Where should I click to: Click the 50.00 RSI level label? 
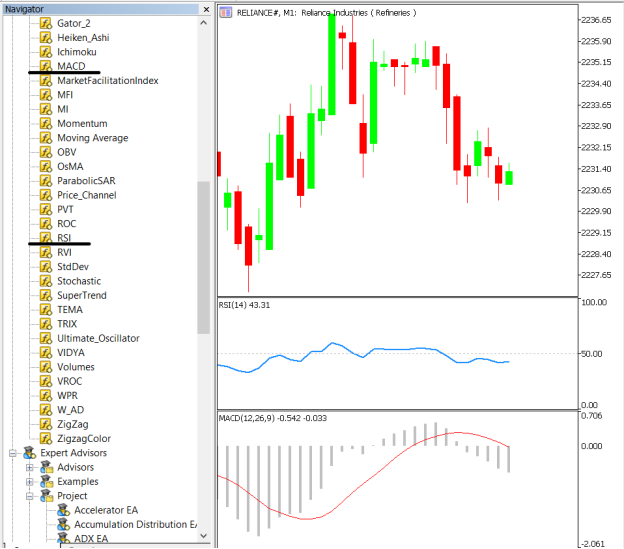(591, 354)
